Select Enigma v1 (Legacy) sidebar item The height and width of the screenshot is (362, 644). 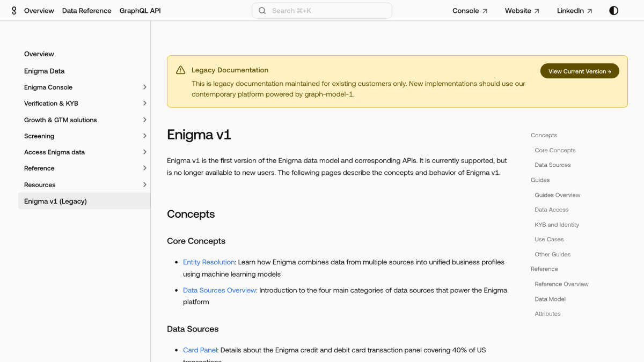click(84, 201)
